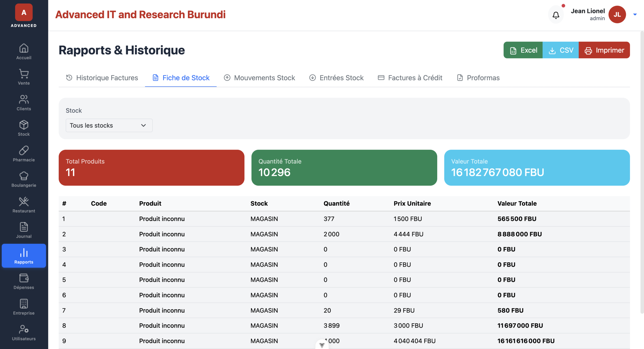The height and width of the screenshot is (349, 644).
Task: Expand the bottom chevron handle
Action: [x=322, y=345]
